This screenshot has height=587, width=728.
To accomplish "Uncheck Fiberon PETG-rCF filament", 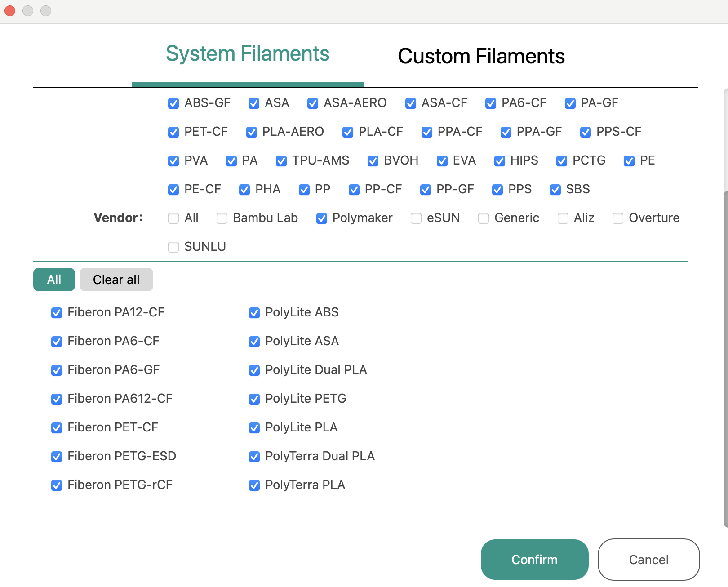I will (57, 485).
